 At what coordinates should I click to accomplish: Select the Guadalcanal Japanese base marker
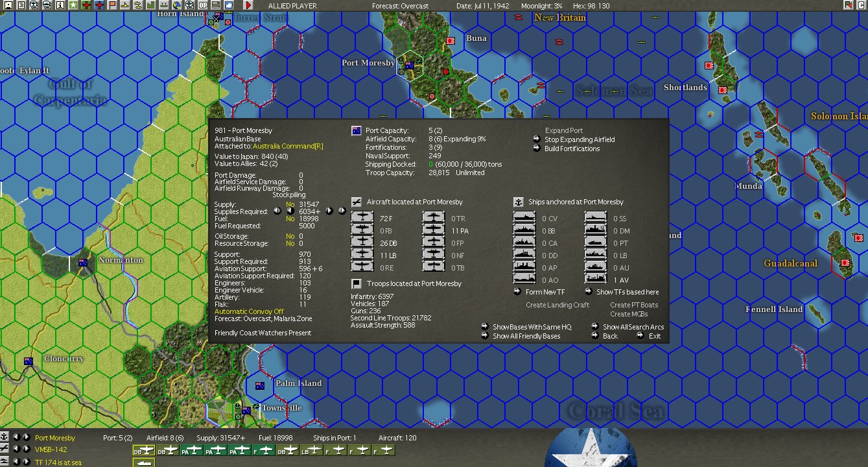click(x=845, y=263)
